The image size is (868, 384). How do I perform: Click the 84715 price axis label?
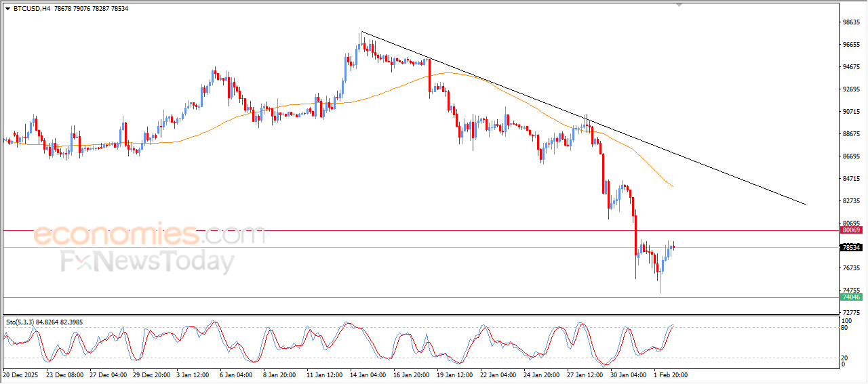(x=851, y=179)
